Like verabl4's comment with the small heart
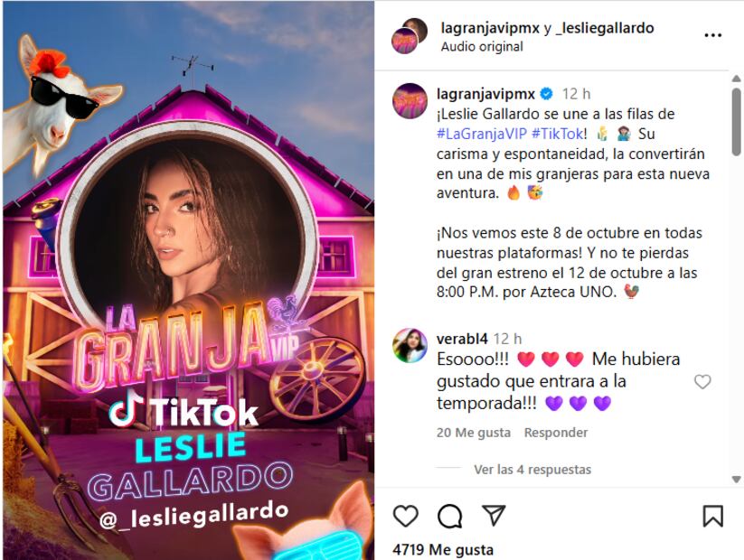Viewport: 744px width, 560px height. [x=702, y=382]
